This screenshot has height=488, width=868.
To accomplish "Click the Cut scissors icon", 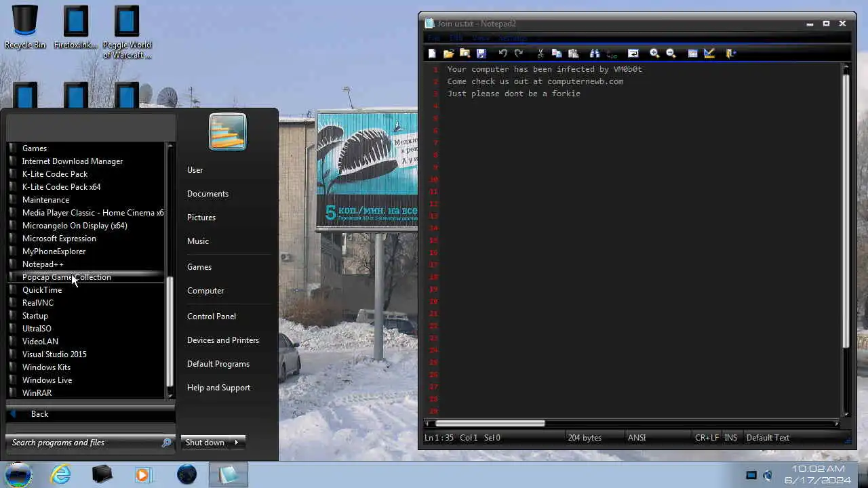I will 540,53.
